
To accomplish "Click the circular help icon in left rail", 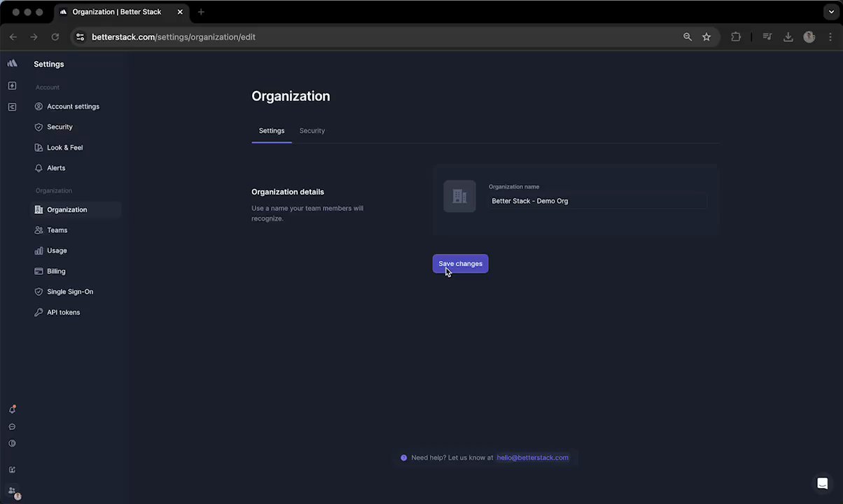I will 12,443.
